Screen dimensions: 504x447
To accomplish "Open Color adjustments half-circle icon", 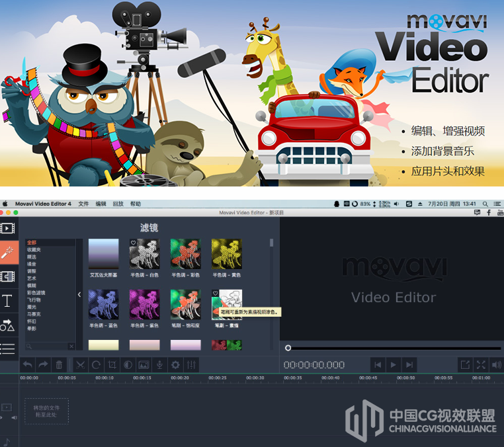I will [128, 365].
